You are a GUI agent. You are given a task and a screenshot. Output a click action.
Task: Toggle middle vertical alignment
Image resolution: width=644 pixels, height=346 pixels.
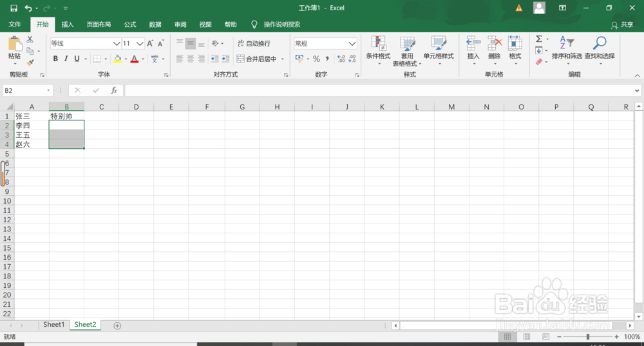point(190,43)
